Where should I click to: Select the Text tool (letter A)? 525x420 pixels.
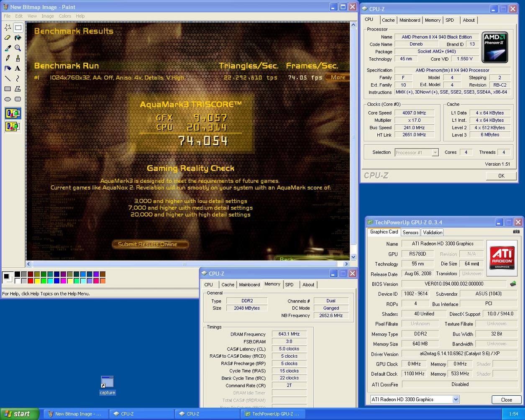18,68
